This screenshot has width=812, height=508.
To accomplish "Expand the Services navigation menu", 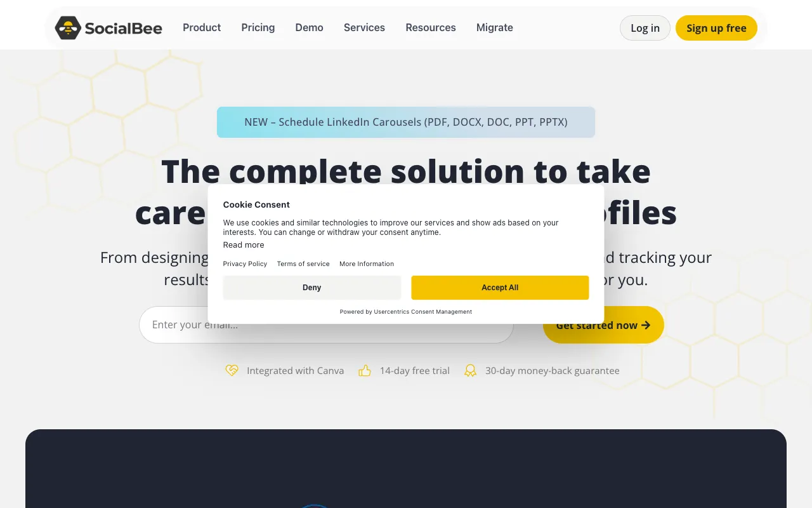I will [x=364, y=27].
